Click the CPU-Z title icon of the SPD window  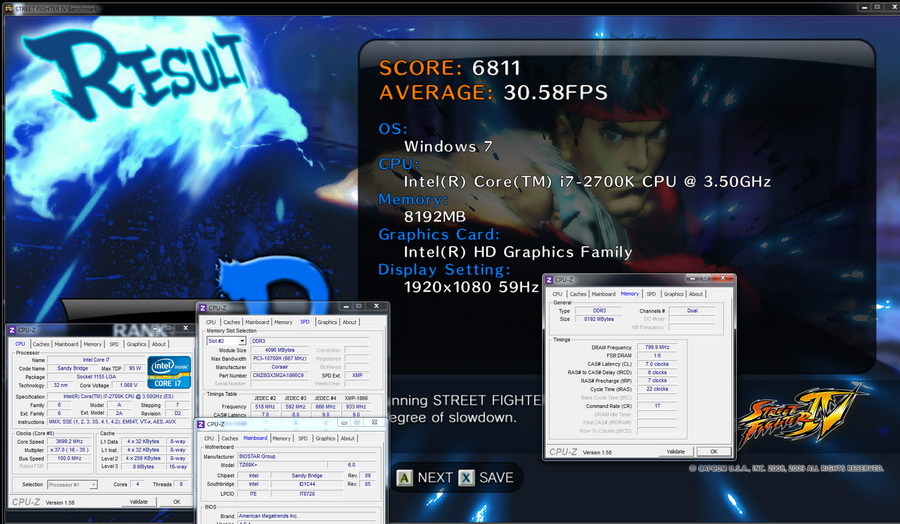pos(203,308)
